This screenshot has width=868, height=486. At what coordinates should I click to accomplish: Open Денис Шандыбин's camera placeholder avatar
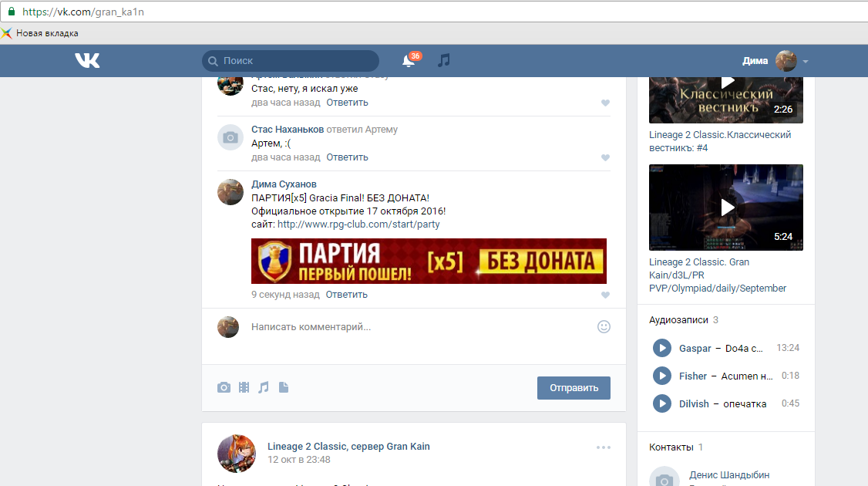coord(664,478)
